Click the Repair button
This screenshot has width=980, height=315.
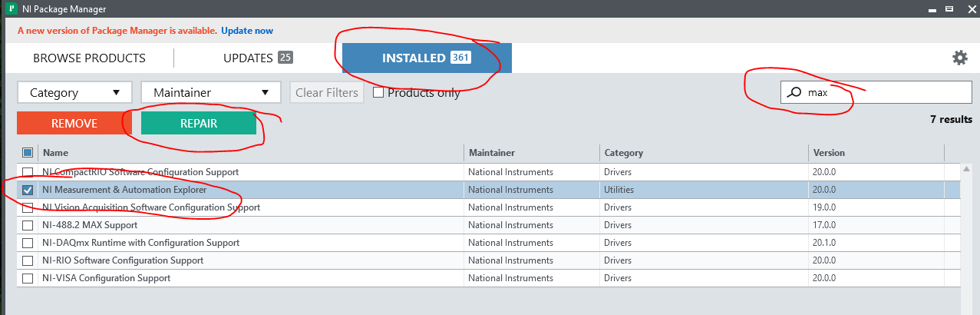pos(199,123)
